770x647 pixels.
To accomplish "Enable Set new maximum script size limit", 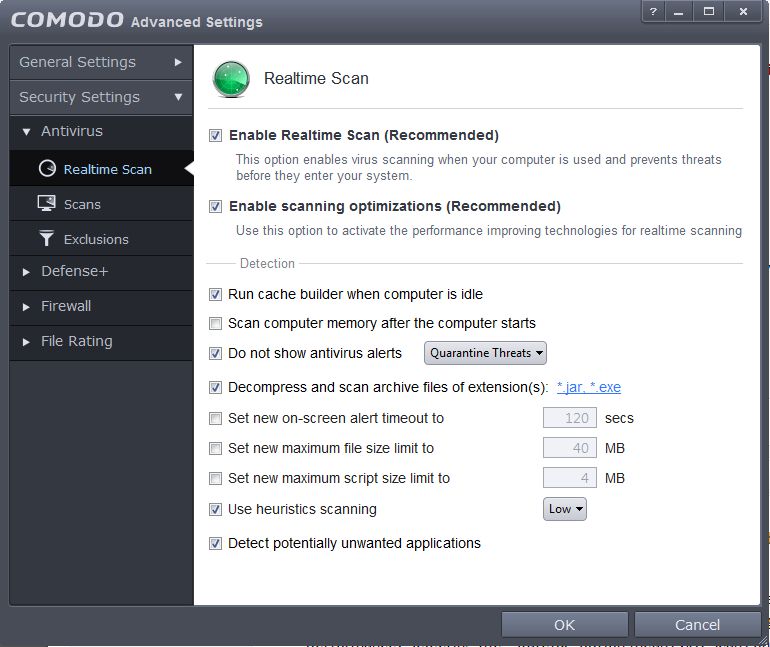I will (x=215, y=478).
